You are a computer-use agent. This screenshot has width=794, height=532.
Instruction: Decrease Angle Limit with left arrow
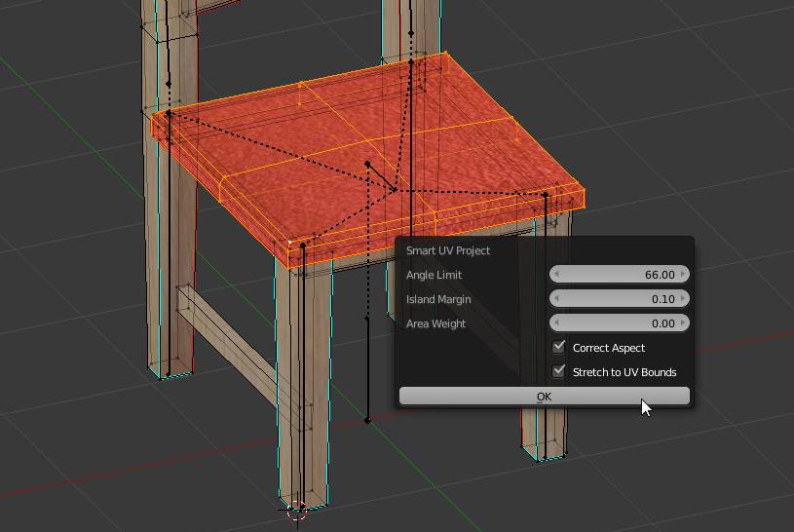[556, 275]
